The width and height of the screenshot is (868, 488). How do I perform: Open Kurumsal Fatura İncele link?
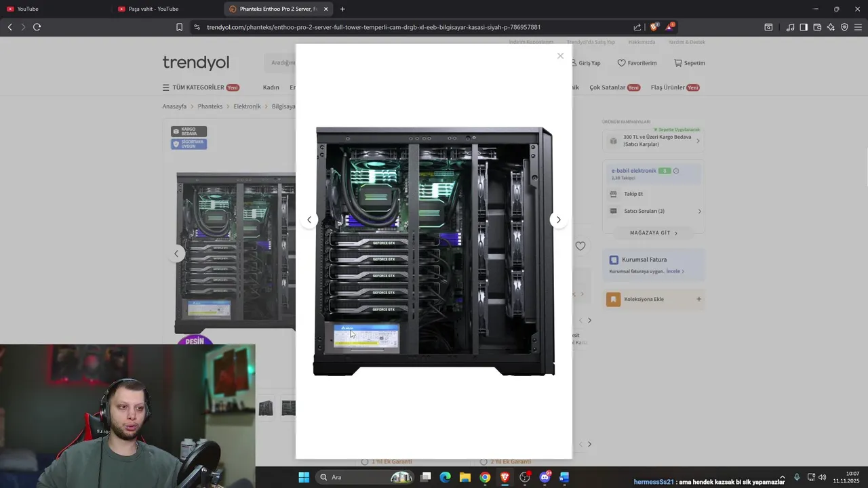[x=675, y=271]
